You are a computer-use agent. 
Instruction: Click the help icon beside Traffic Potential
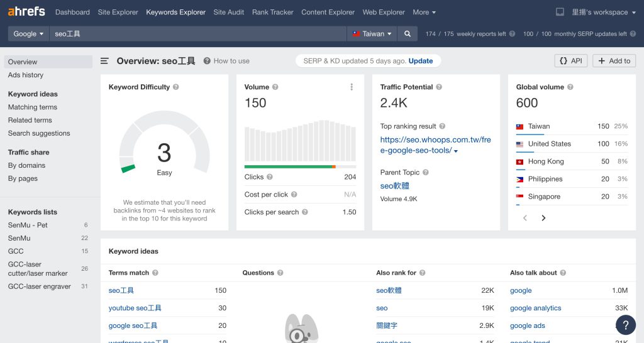[x=439, y=87]
